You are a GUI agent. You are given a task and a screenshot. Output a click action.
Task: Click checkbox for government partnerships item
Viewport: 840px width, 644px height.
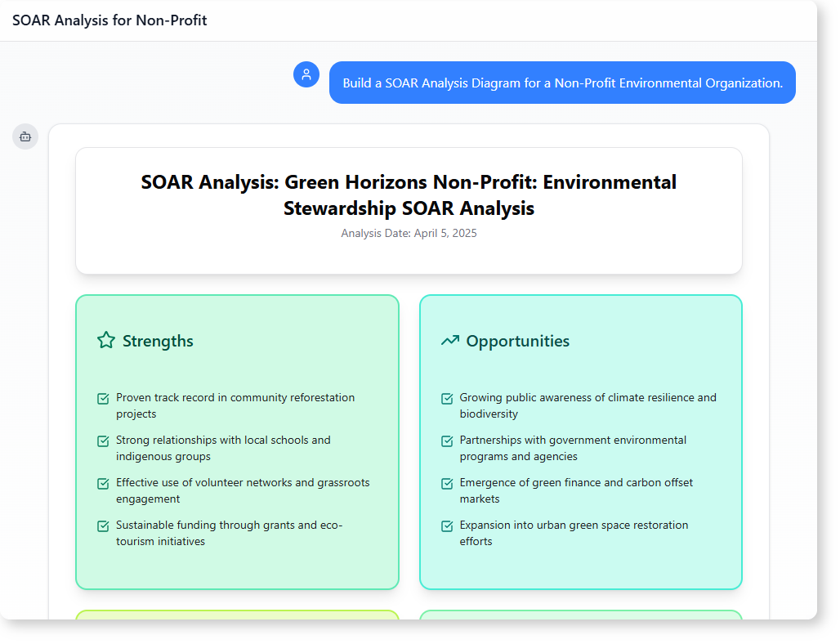[447, 441]
